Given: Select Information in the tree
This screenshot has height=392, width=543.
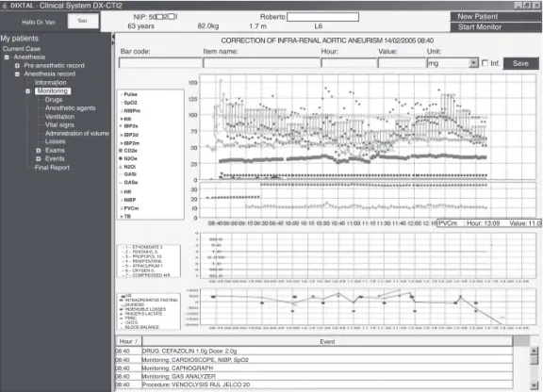Looking at the screenshot, I should (51, 82).
